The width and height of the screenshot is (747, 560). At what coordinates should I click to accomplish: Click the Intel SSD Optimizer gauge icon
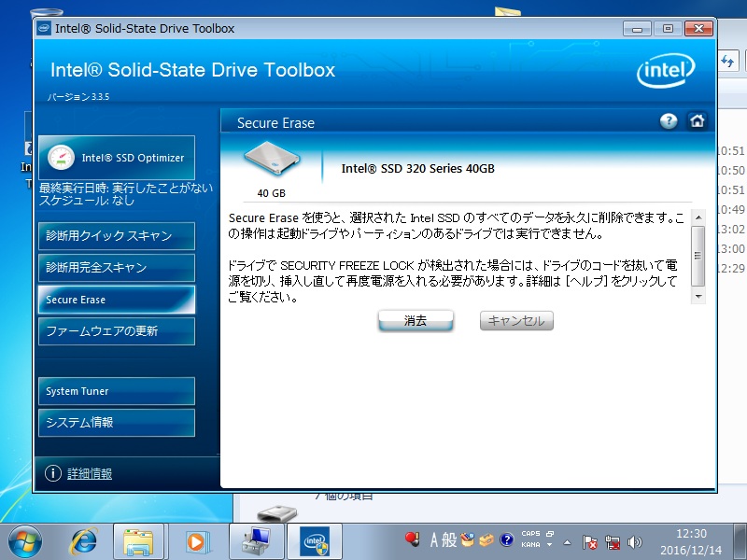(61, 158)
